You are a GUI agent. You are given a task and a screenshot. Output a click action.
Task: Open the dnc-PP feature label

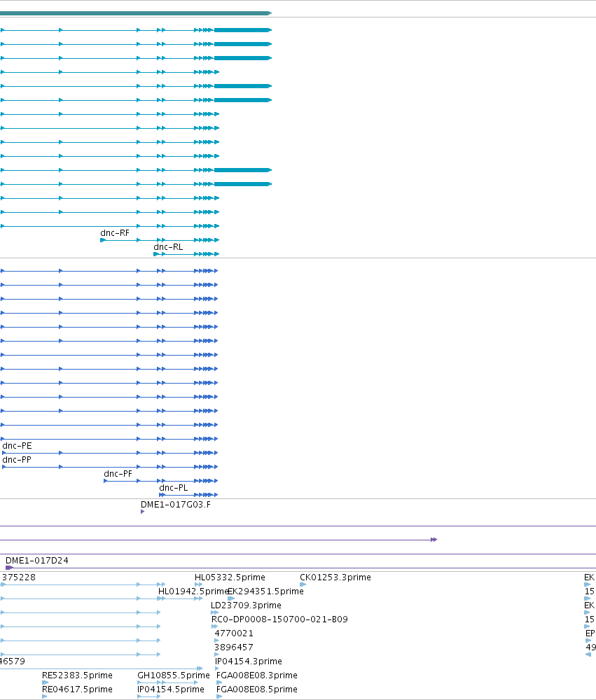(x=17, y=459)
